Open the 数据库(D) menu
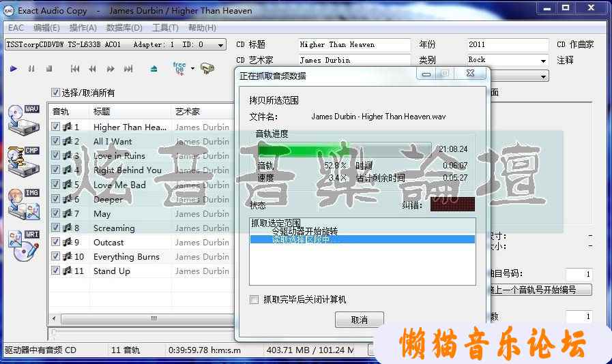Viewport: 612px width, 364px height. [124, 28]
